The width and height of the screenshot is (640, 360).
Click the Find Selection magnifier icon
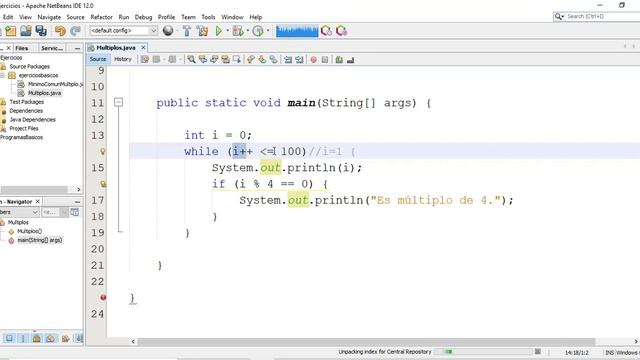pos(191,60)
